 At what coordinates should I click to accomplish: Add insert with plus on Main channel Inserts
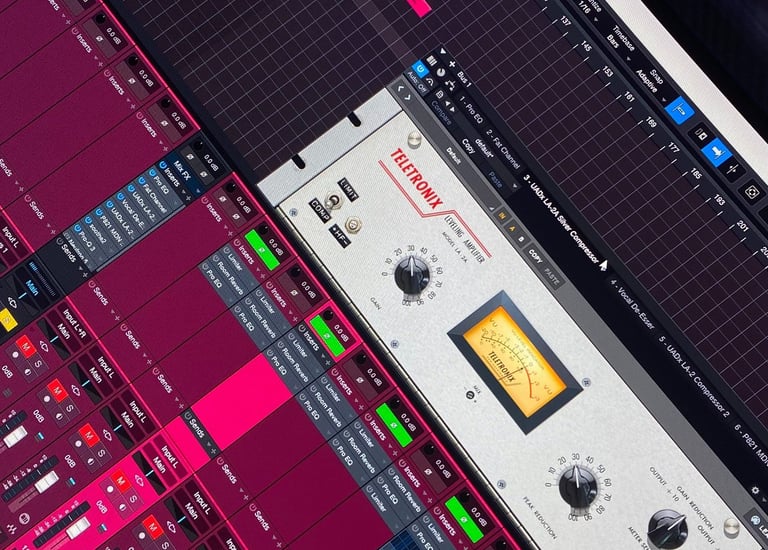(x=189, y=198)
